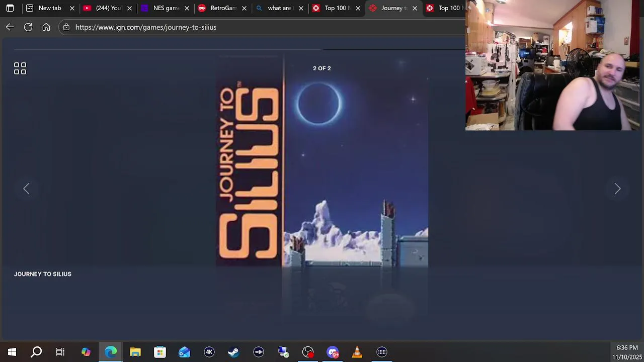Open Windows Search from taskbar
Screen dimensions: 644x362
pyautogui.click(x=36, y=352)
